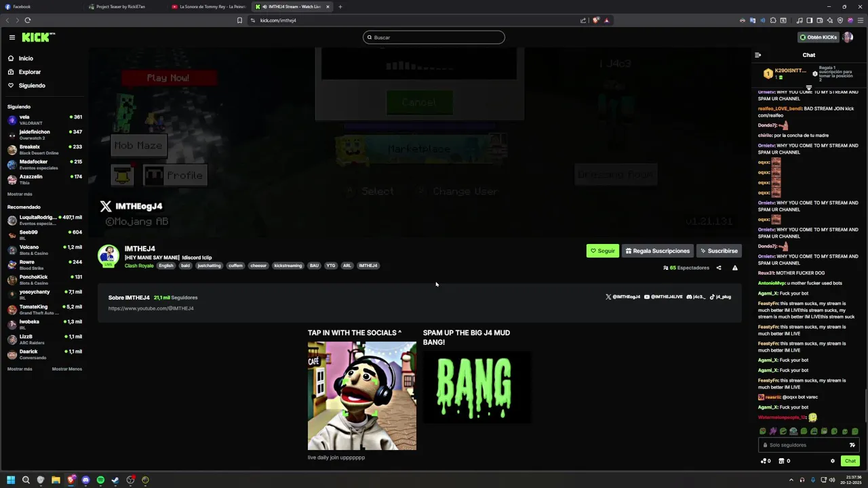Open followed channel vela
868x488 pixels.
click(44, 119)
